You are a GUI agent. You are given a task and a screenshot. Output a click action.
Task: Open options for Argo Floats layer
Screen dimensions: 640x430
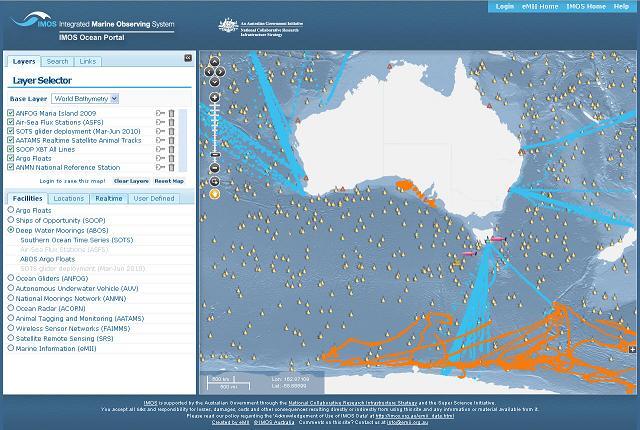(x=160, y=158)
